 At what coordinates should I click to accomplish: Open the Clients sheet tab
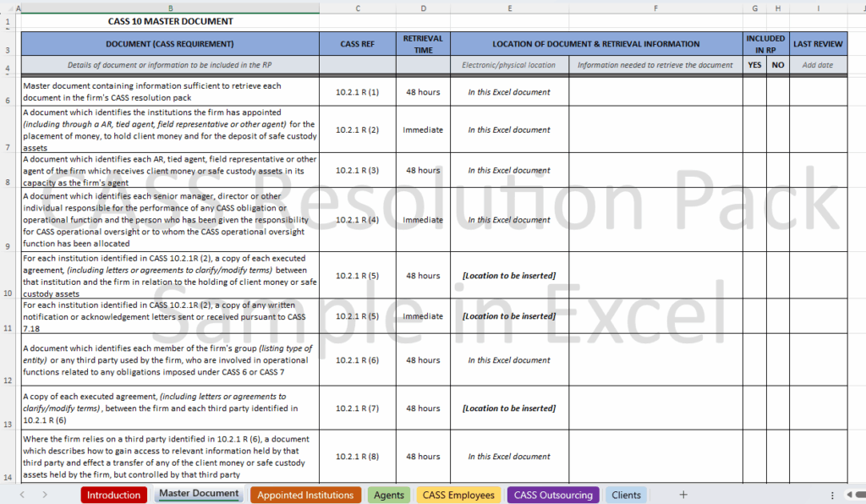coord(626,495)
